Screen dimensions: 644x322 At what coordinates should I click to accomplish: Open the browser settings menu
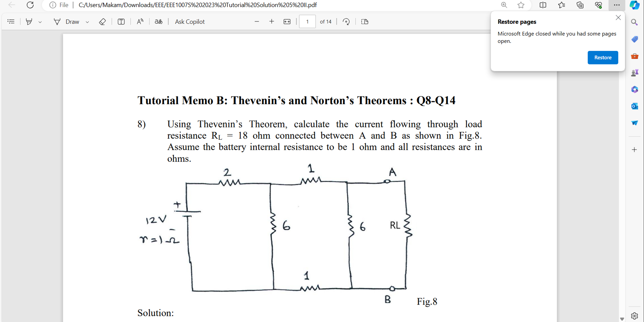617,5
